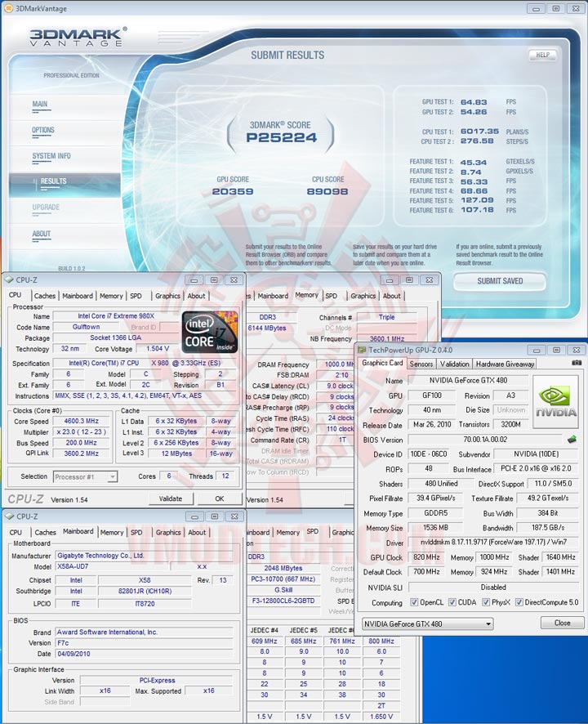The width and height of the screenshot is (588, 724).
Task: Open the CPU tab in lower CPU-Z window
Action: click(16, 533)
